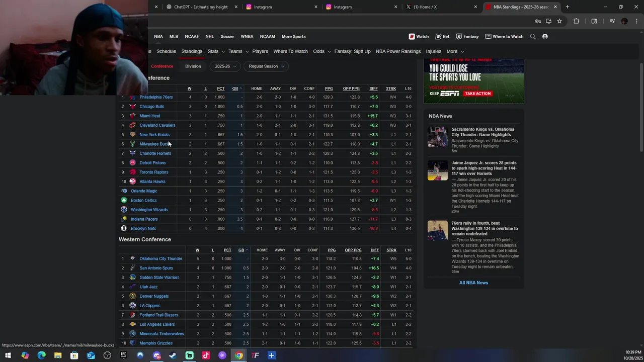Open Jaime Jaquez Jr. article thumbnail
Viewport: 644px width, 362px height.
[437, 170]
